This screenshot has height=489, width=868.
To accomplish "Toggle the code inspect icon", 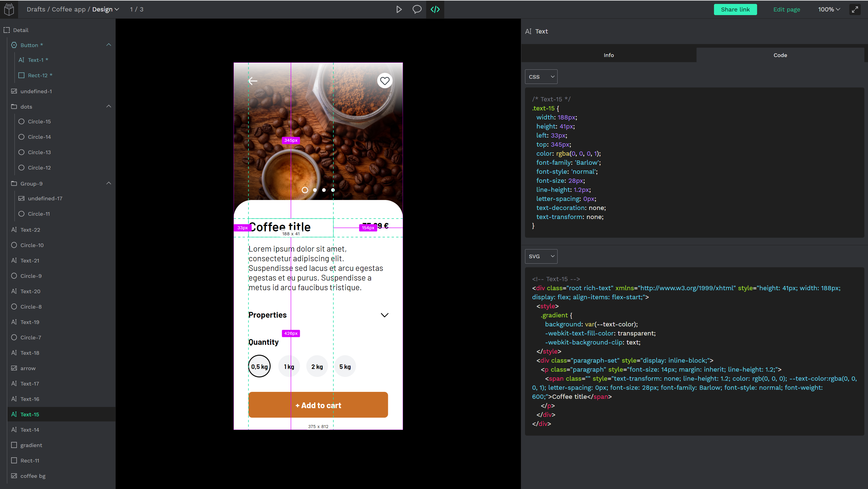I will point(435,9).
